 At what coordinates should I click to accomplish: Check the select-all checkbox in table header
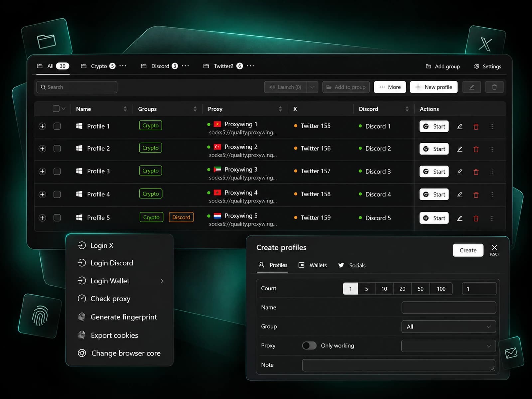coord(56,109)
